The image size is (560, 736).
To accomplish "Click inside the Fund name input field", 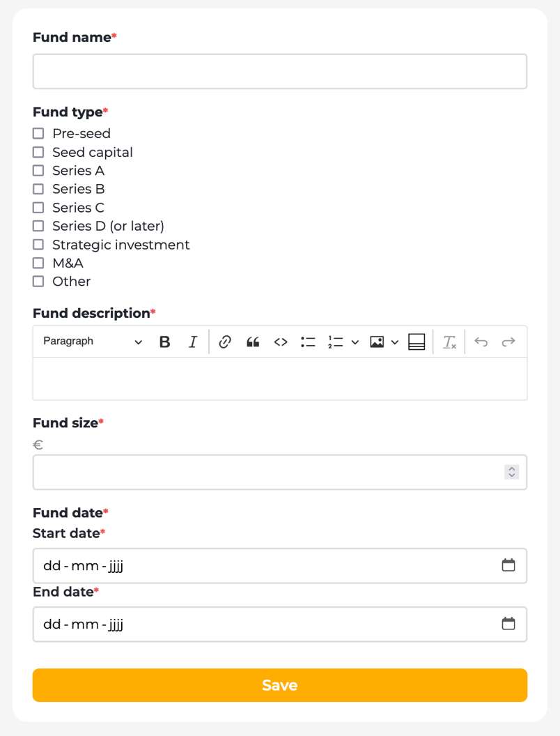I will [279, 71].
